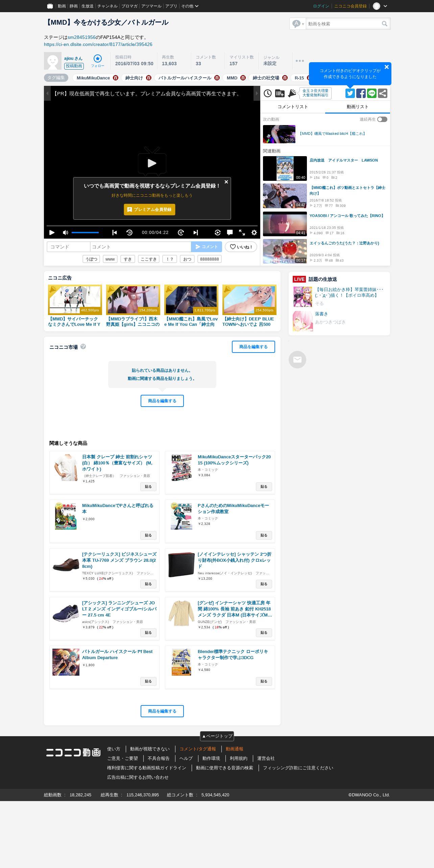Click the mail feedback round icon
This screenshot has width=434, height=868.
(297, 360)
